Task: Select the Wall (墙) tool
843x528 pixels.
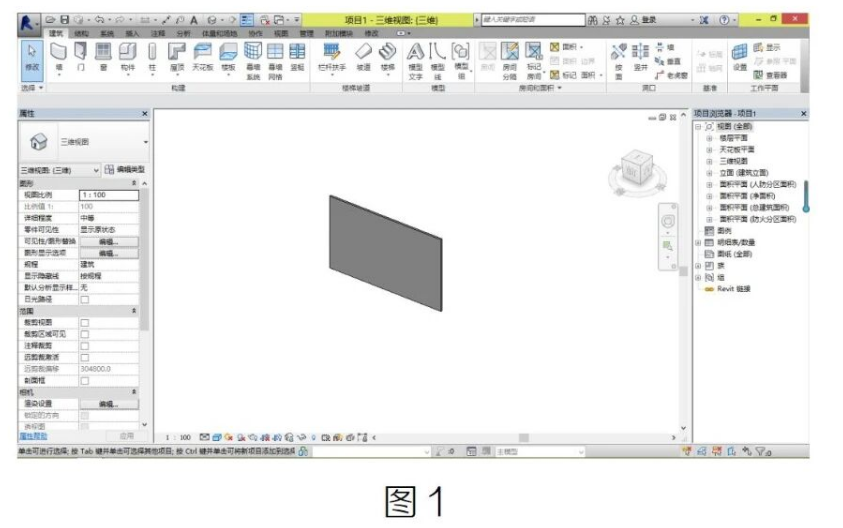Action: coord(59,57)
